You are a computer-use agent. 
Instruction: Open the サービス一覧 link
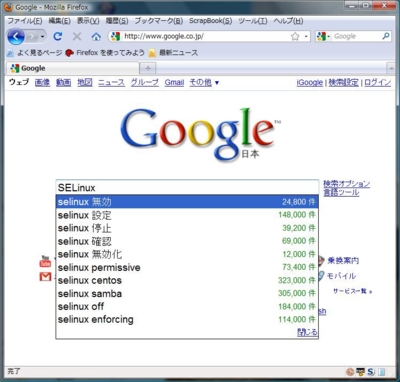click(x=352, y=291)
